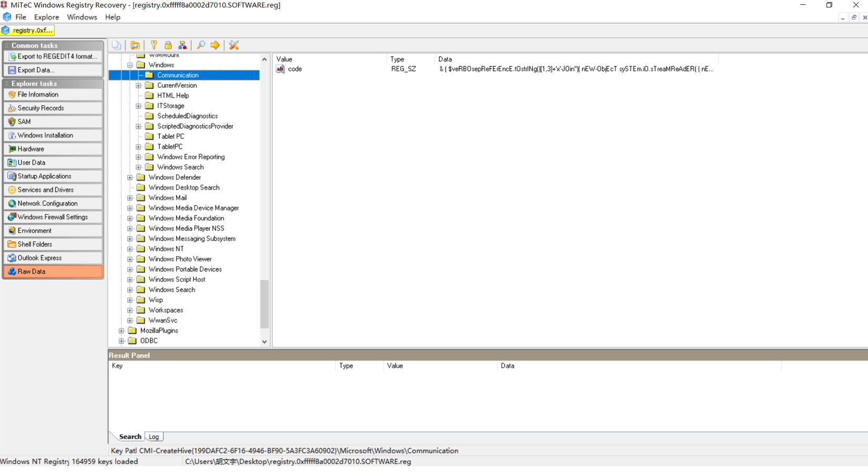
Task: Open Network Configuration task
Action: coord(53,203)
